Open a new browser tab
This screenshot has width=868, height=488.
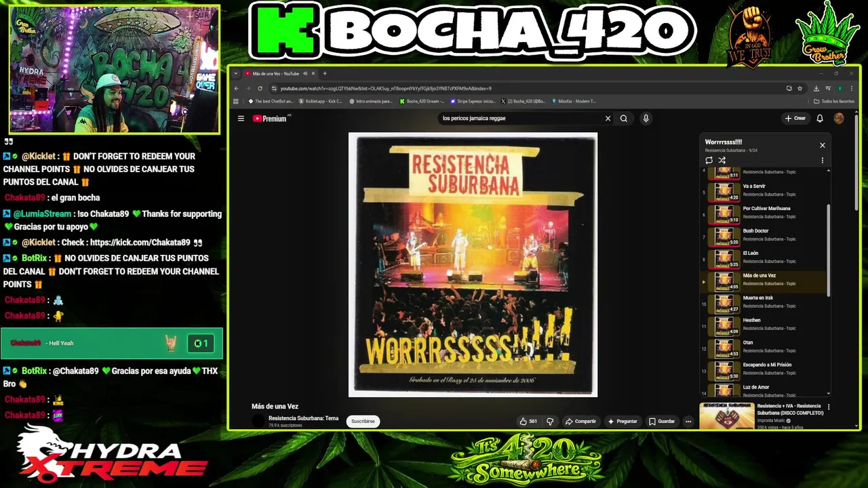[325, 73]
